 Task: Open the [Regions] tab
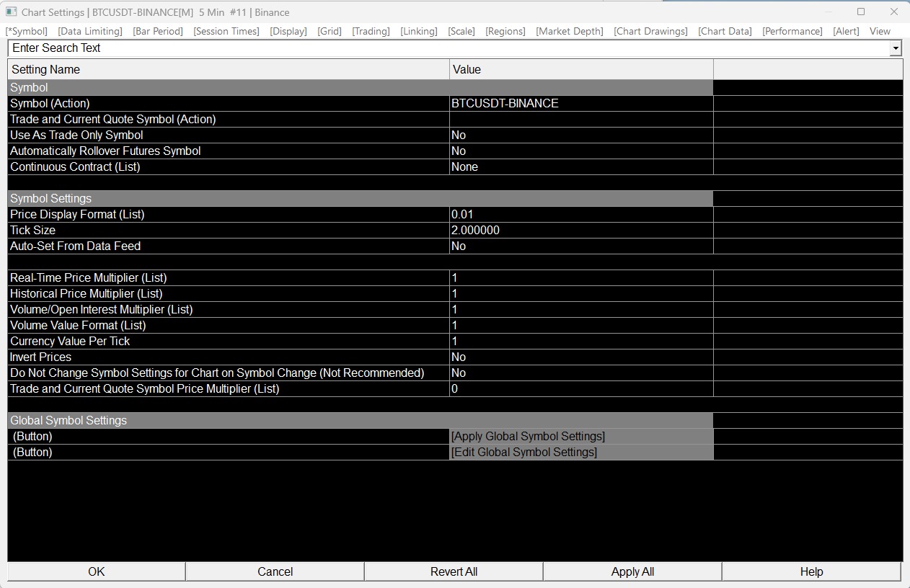(505, 31)
